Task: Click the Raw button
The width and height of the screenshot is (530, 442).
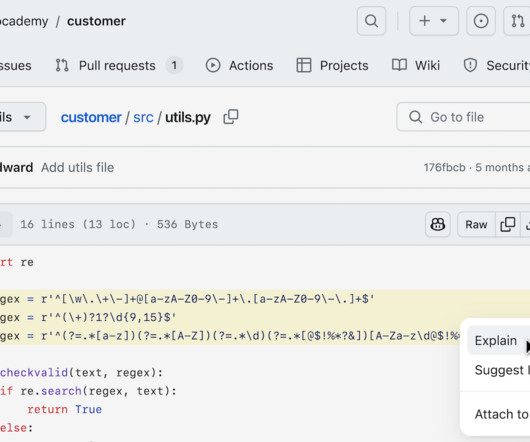Action: click(x=476, y=224)
